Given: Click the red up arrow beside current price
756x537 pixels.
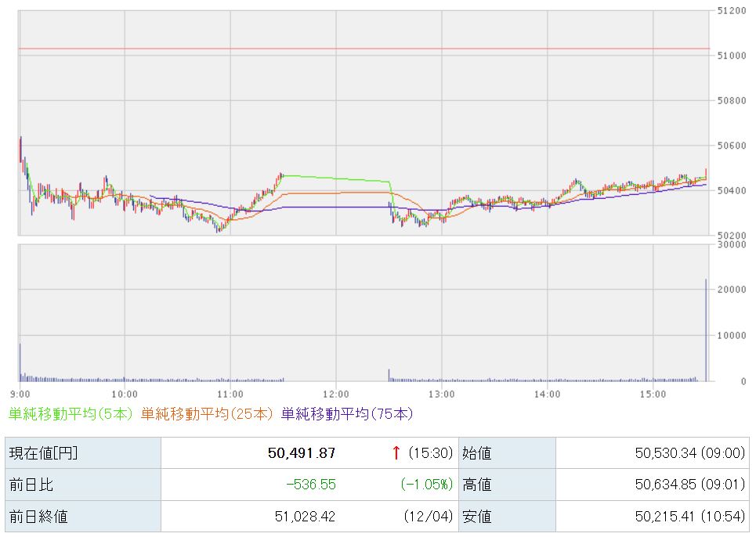Looking at the screenshot, I should [x=396, y=453].
